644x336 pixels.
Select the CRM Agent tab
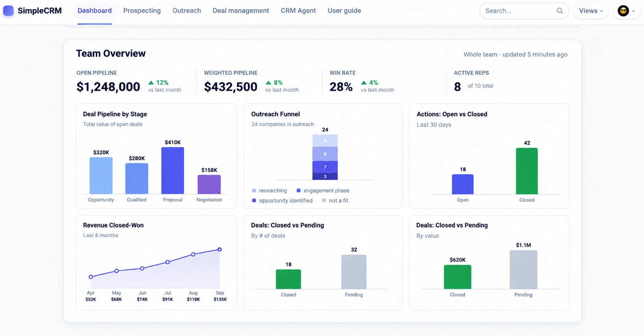[x=298, y=11]
